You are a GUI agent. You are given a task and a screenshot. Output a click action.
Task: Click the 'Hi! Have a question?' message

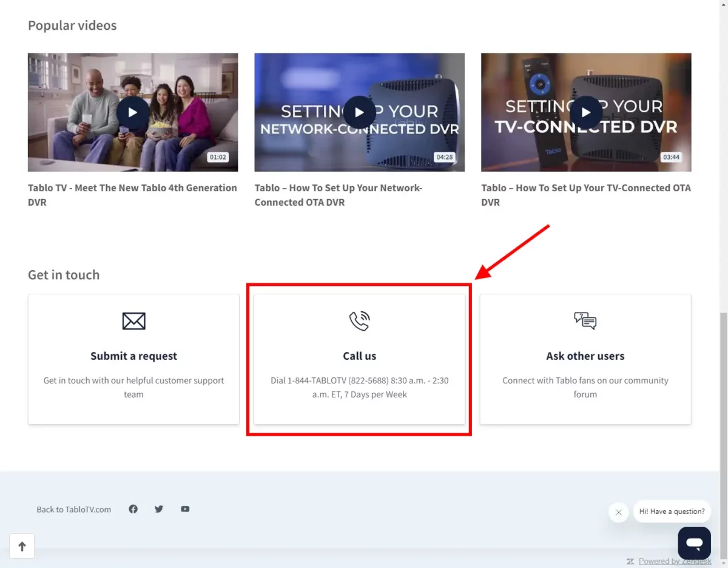tap(672, 512)
